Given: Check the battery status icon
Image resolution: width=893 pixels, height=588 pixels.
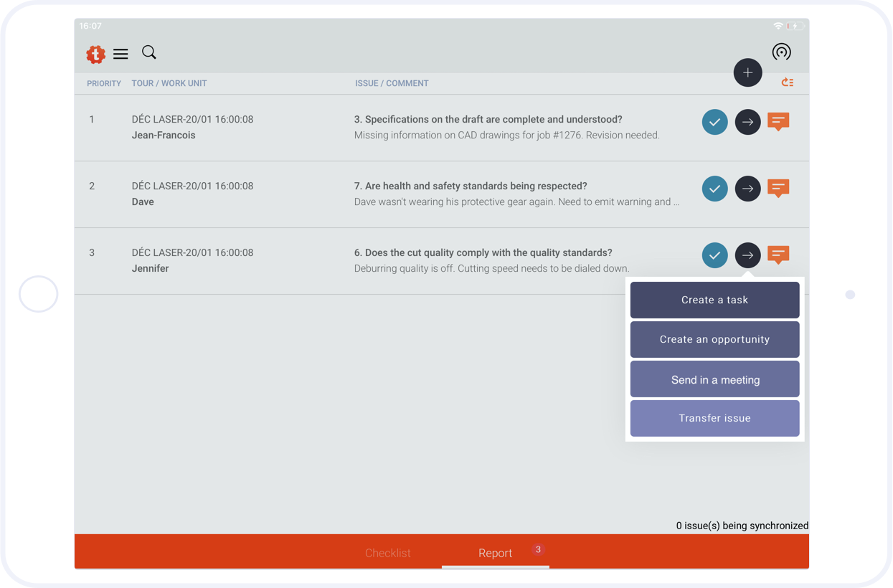Looking at the screenshot, I should click(x=795, y=26).
